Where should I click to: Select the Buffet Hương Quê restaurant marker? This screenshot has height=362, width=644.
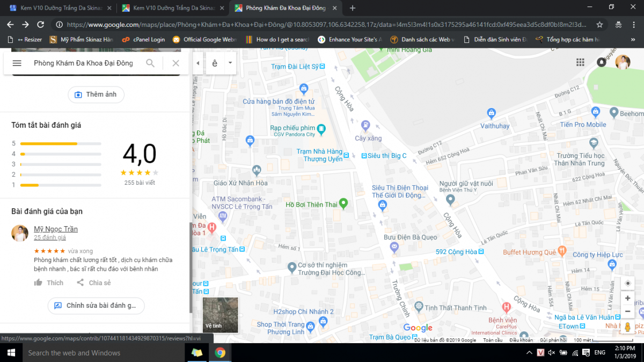(562, 250)
